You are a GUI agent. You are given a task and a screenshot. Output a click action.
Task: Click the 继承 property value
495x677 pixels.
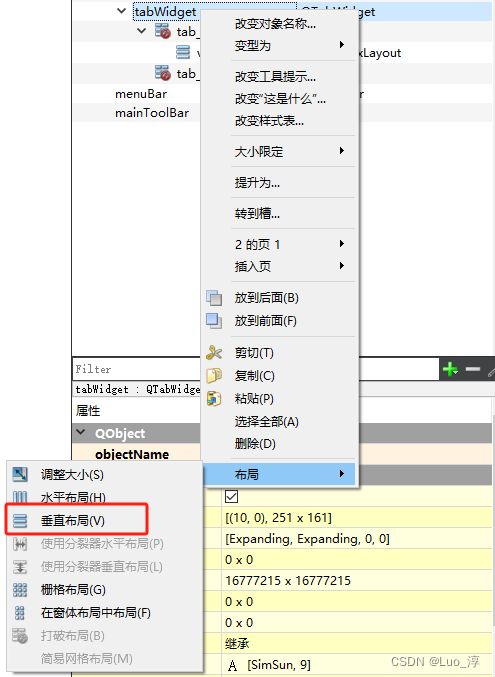click(237, 644)
